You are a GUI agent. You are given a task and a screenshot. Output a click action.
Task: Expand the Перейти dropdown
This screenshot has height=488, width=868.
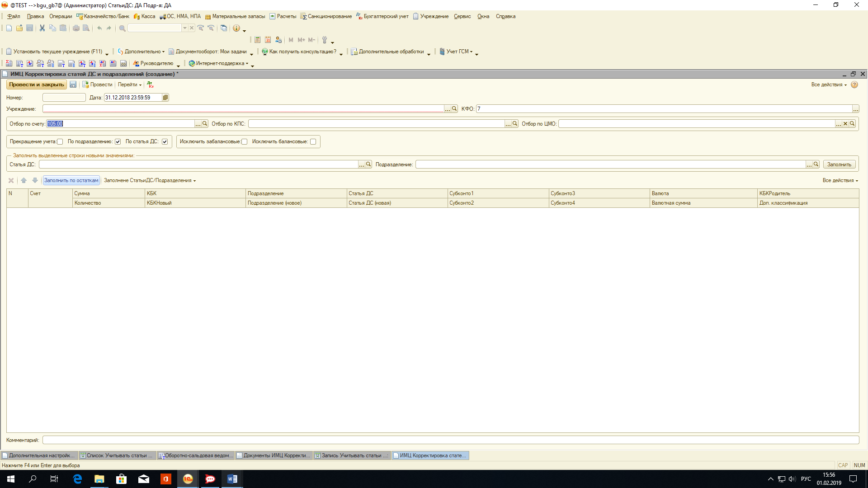pos(130,84)
